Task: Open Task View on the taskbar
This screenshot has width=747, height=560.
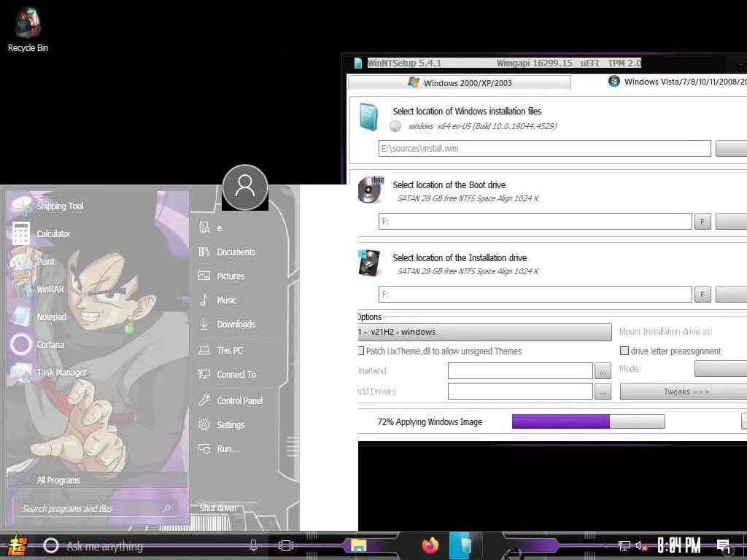Action: [x=285, y=545]
